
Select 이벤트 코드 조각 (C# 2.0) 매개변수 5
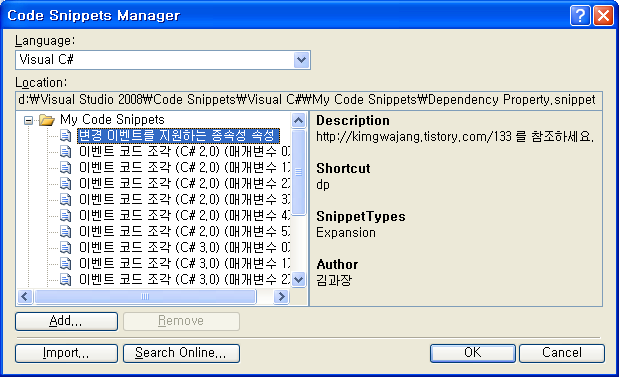click(x=184, y=231)
